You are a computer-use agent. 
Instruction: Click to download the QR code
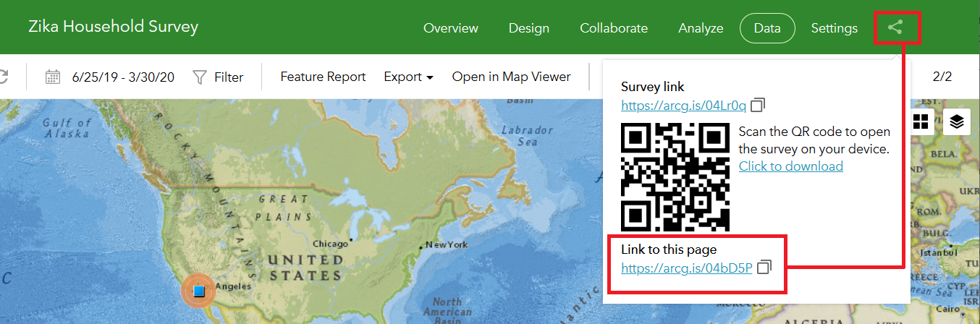(x=790, y=166)
